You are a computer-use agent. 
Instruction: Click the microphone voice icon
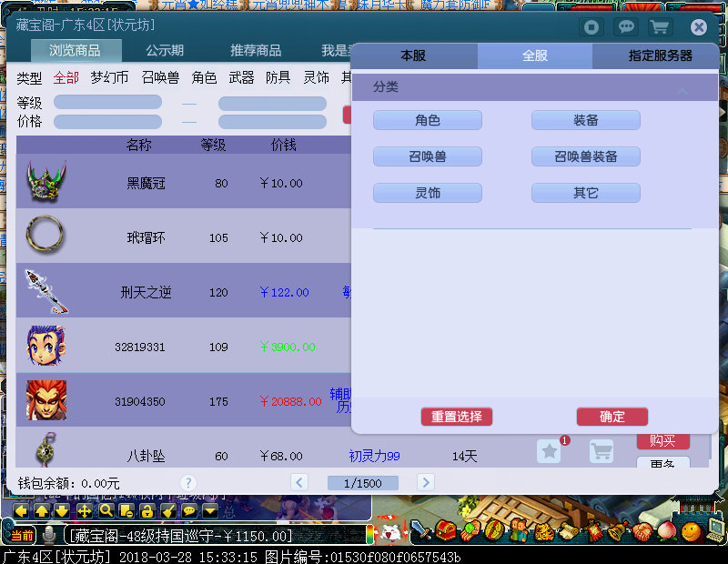point(49,535)
